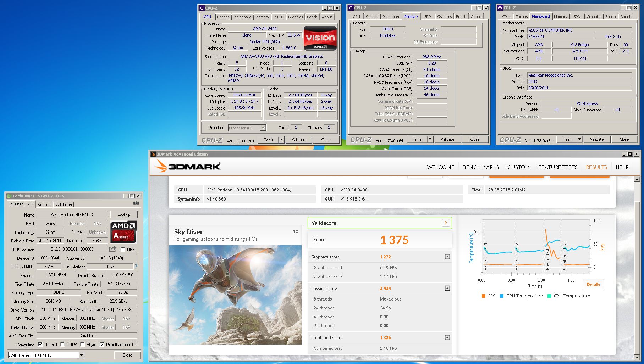
Task: Collapse the Combined score section
Action: tap(447, 337)
